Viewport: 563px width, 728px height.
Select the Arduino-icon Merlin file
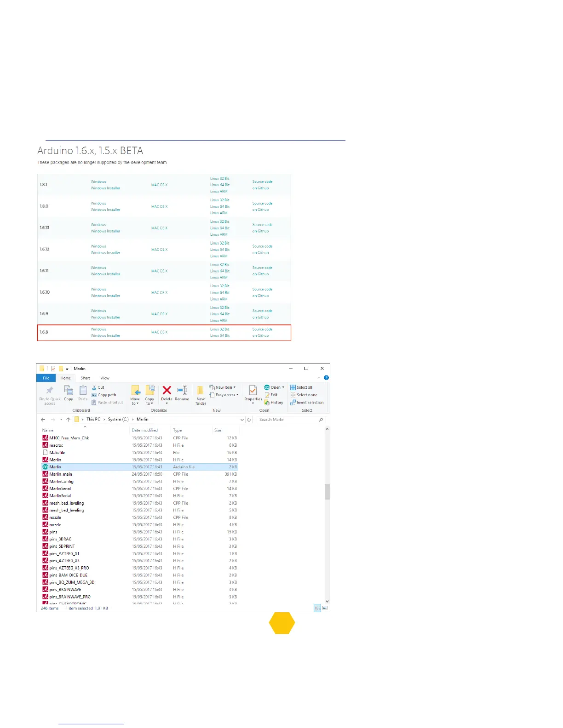140,467
